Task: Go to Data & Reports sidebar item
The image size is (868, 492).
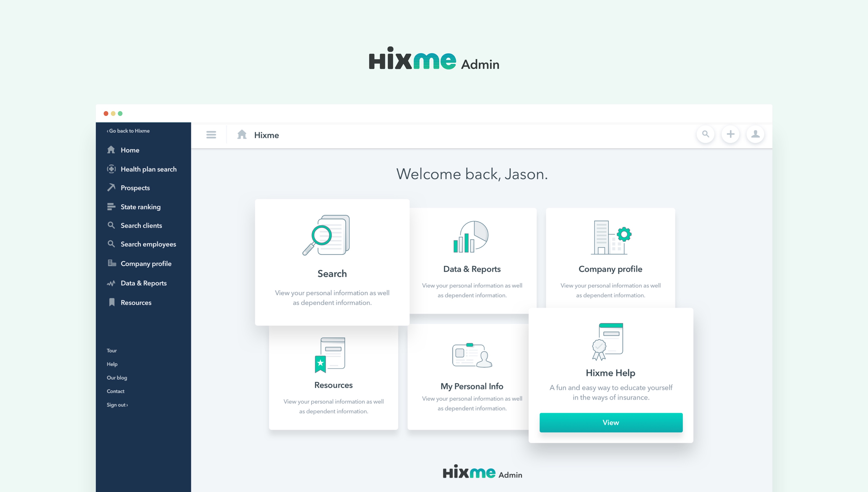Action: pyautogui.click(x=144, y=283)
